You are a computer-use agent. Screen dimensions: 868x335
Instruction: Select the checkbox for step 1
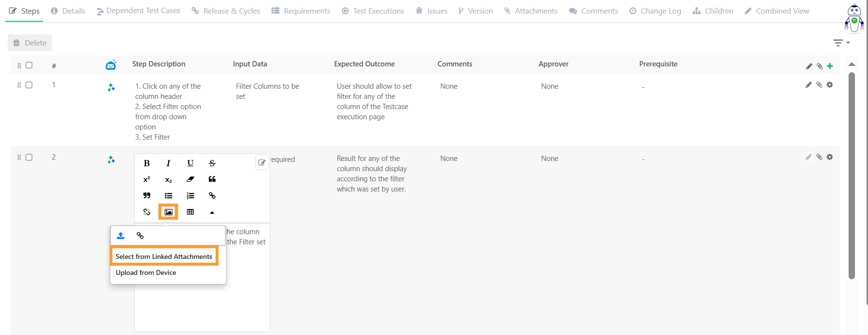pyautogui.click(x=29, y=85)
